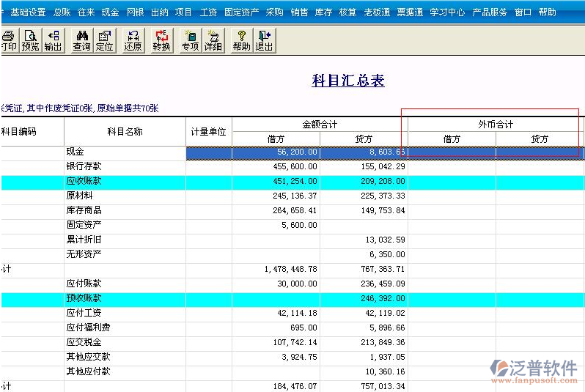
Task: Open the 固定资产 menu
Action: click(241, 12)
